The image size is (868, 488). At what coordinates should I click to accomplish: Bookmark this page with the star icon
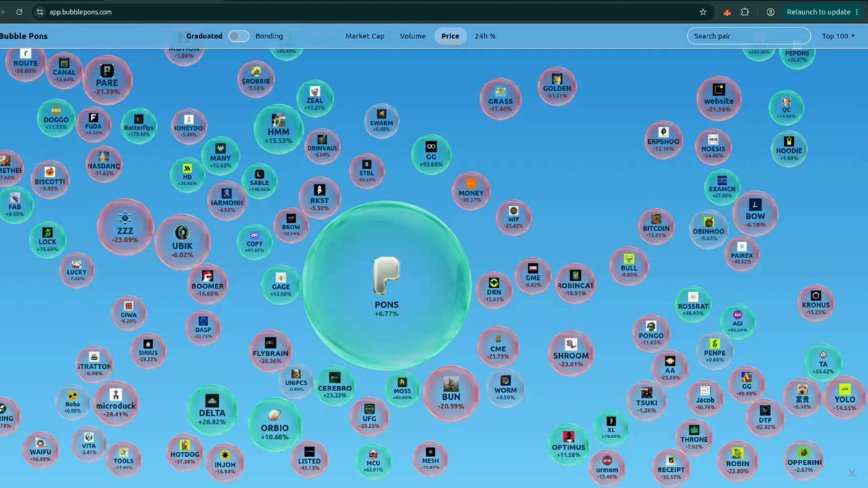click(703, 12)
